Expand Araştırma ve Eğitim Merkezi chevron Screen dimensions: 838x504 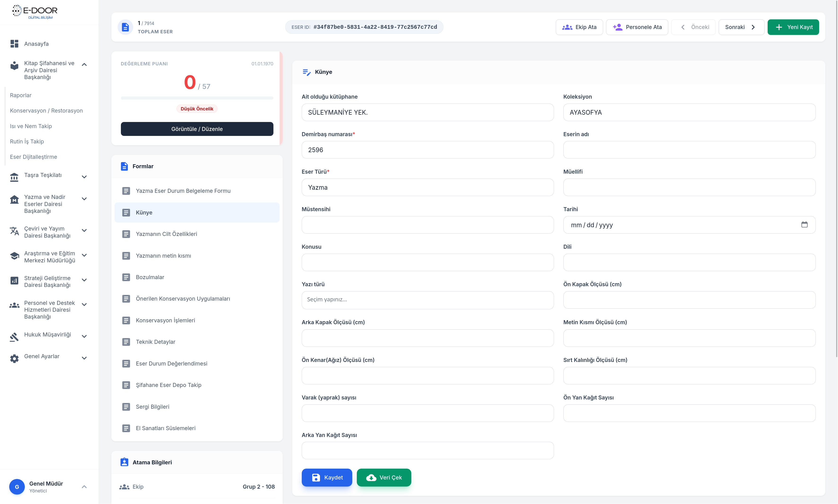tap(84, 255)
